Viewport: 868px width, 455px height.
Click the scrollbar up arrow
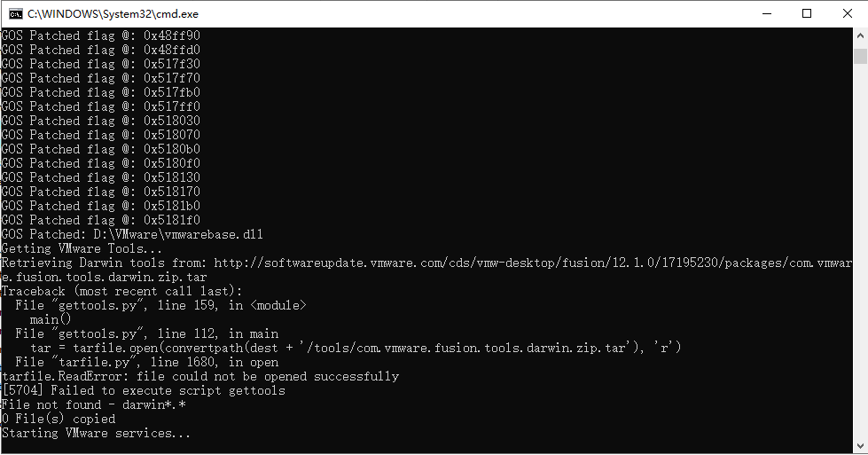860,35
